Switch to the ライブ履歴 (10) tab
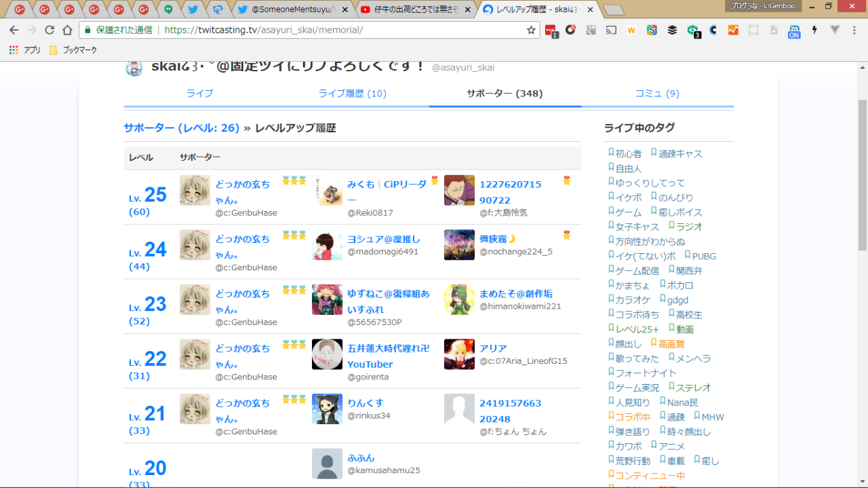Viewport: 868px width, 488px height. pyautogui.click(x=353, y=94)
